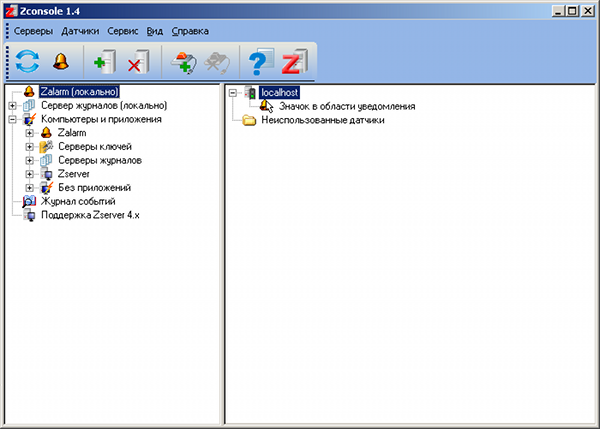Click the icon beside Поддержка Zserver 4.x
600x429 pixels.
(x=29, y=215)
